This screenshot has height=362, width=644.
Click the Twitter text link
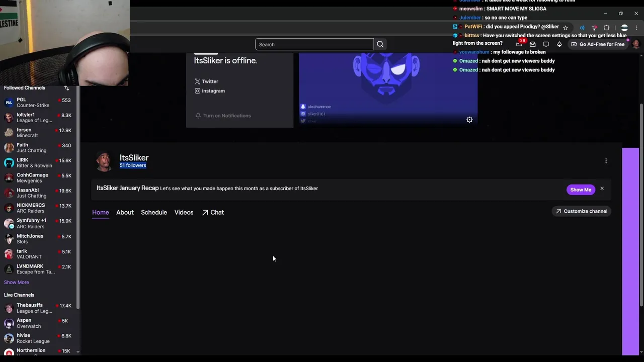pos(210,81)
